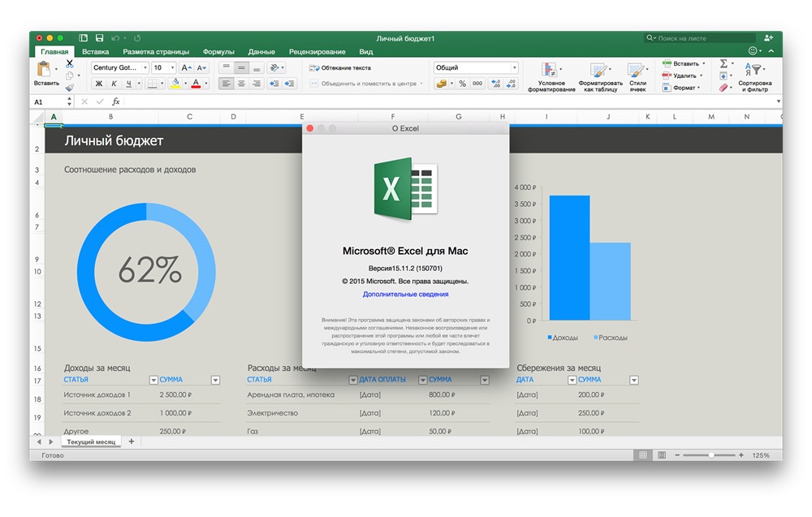Toggle bold Ж formatting
Image resolution: width=812 pixels, height=517 pixels.
tap(99, 84)
